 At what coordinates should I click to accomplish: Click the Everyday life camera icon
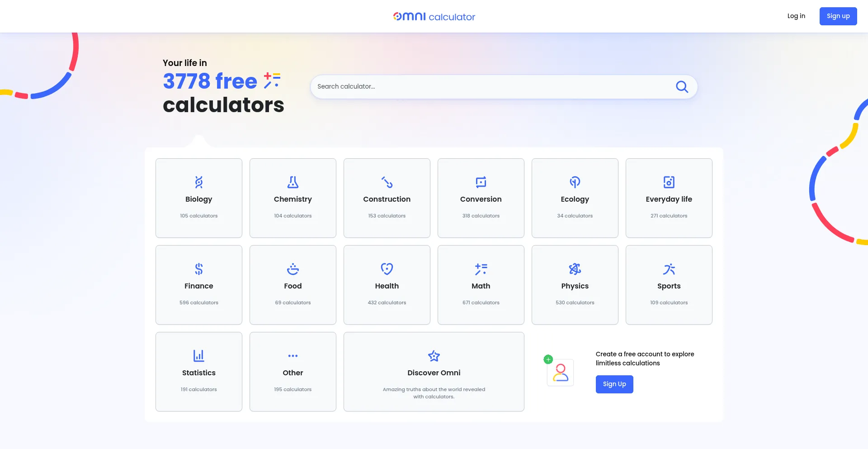pos(669,182)
